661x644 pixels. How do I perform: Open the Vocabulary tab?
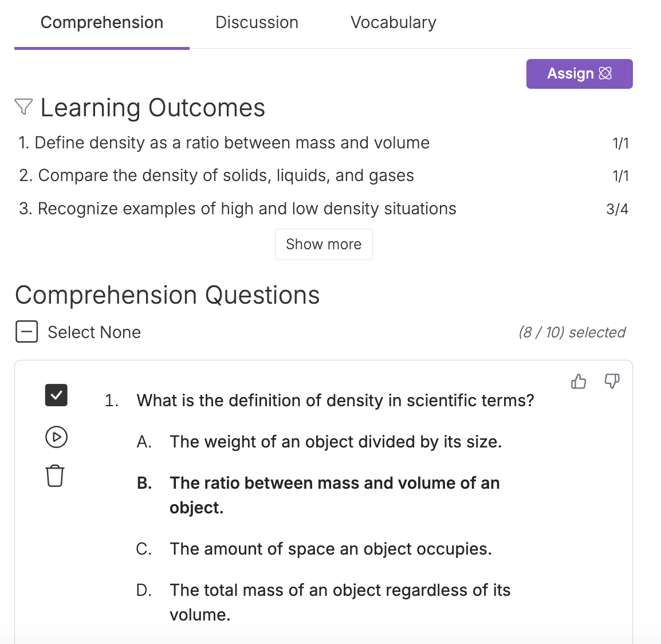point(393,22)
